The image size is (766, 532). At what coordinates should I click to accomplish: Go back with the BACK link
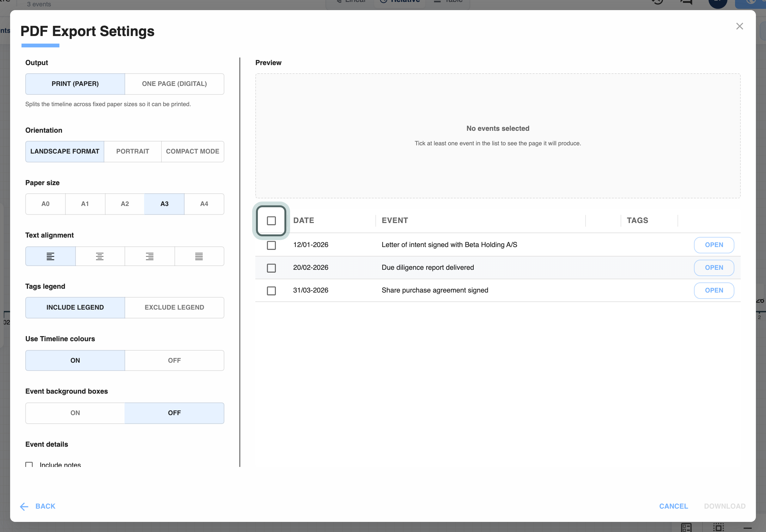tap(45, 506)
